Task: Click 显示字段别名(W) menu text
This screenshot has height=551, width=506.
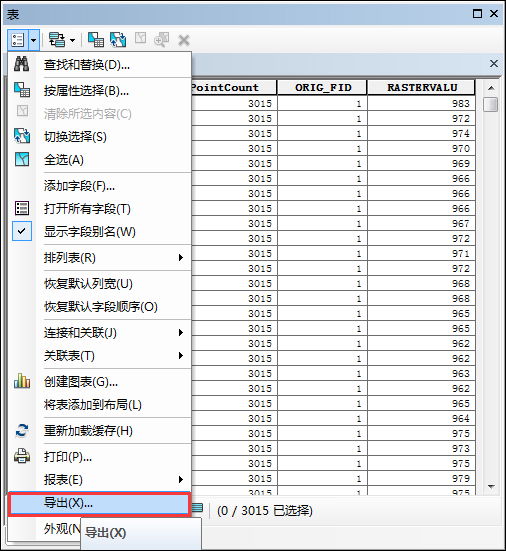Action: click(90, 232)
